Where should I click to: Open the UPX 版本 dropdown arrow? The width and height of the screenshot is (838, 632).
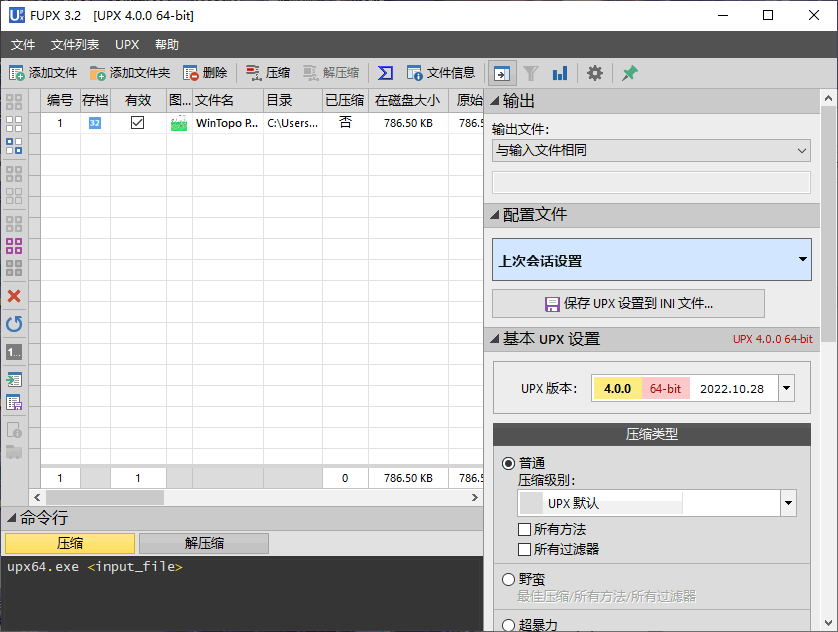[x=786, y=388]
